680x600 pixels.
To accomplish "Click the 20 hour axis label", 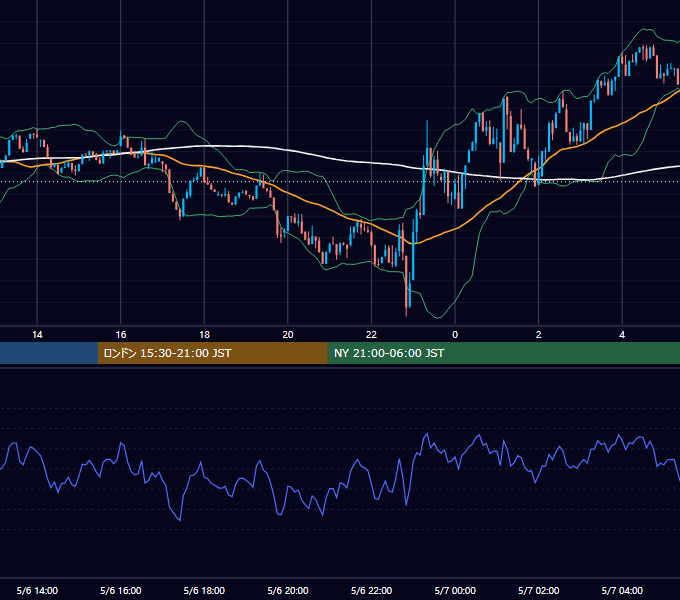I will click(x=288, y=335).
